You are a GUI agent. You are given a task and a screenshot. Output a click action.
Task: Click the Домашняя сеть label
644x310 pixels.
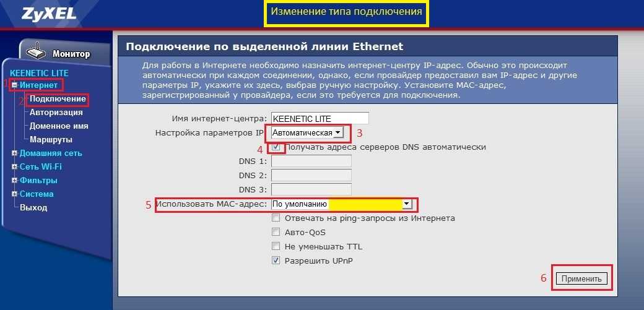coord(51,153)
